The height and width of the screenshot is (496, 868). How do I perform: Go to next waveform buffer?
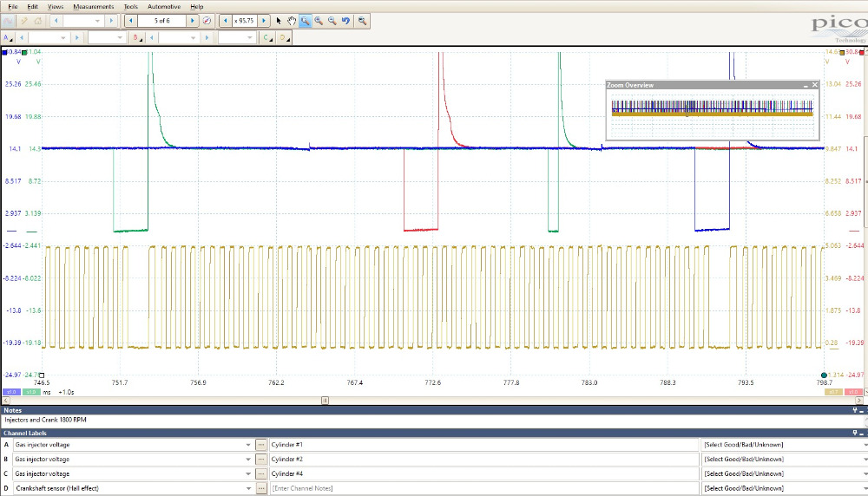(193, 20)
